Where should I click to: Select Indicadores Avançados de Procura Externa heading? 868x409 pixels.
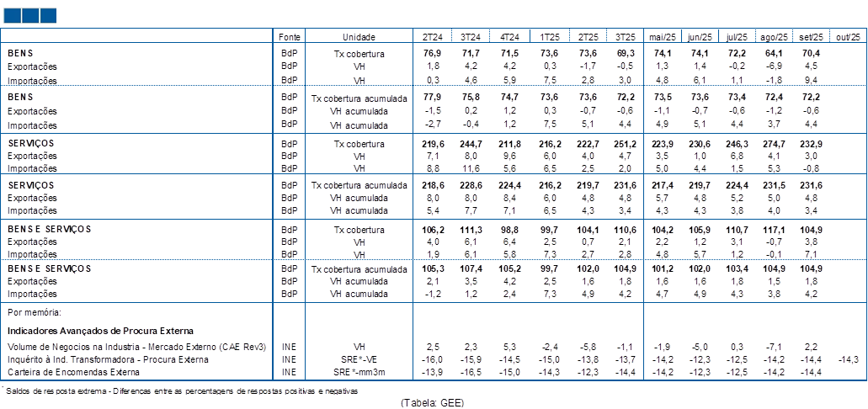tap(100, 331)
